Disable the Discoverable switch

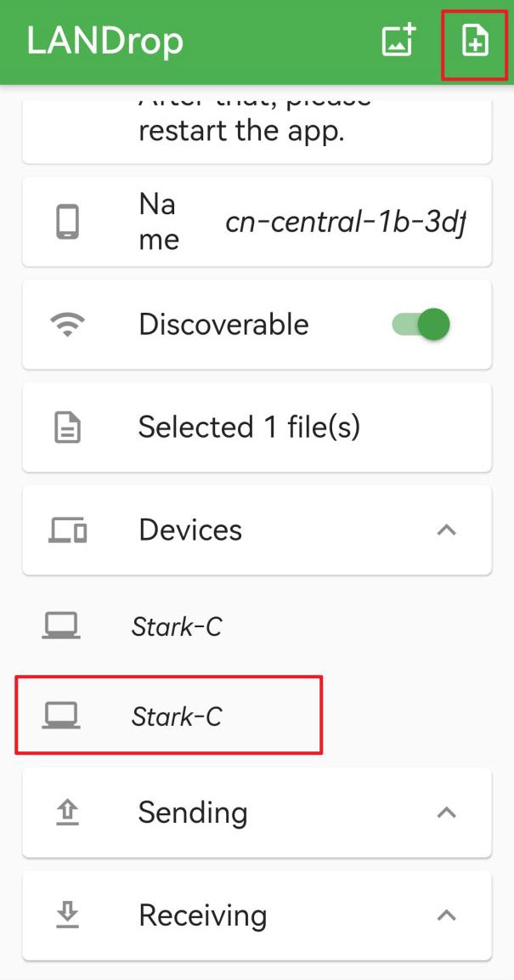tap(421, 325)
